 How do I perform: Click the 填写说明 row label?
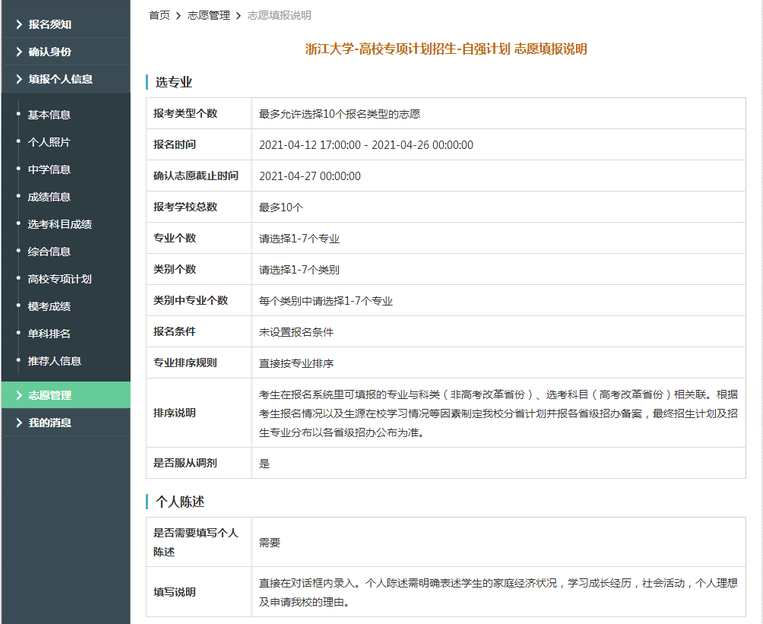175,592
